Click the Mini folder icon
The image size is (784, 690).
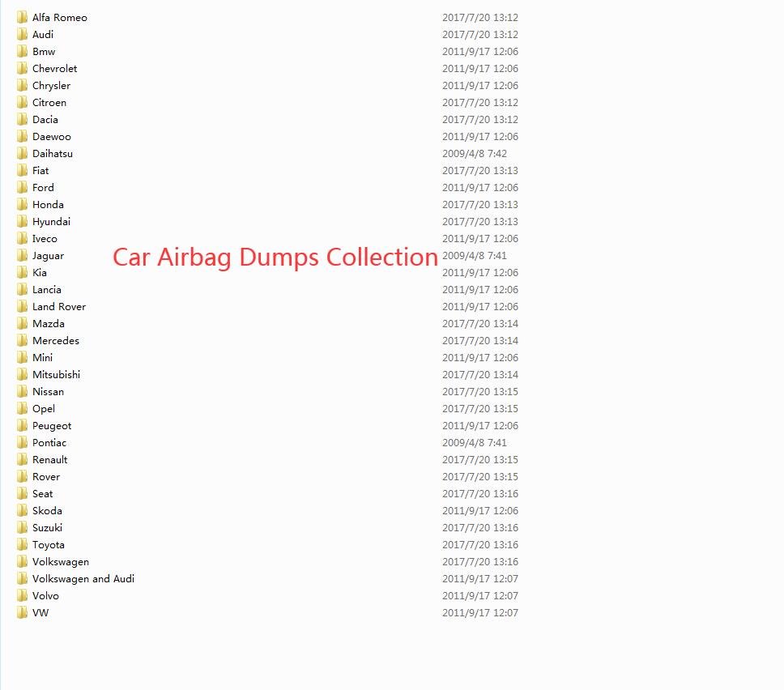pyautogui.click(x=22, y=357)
